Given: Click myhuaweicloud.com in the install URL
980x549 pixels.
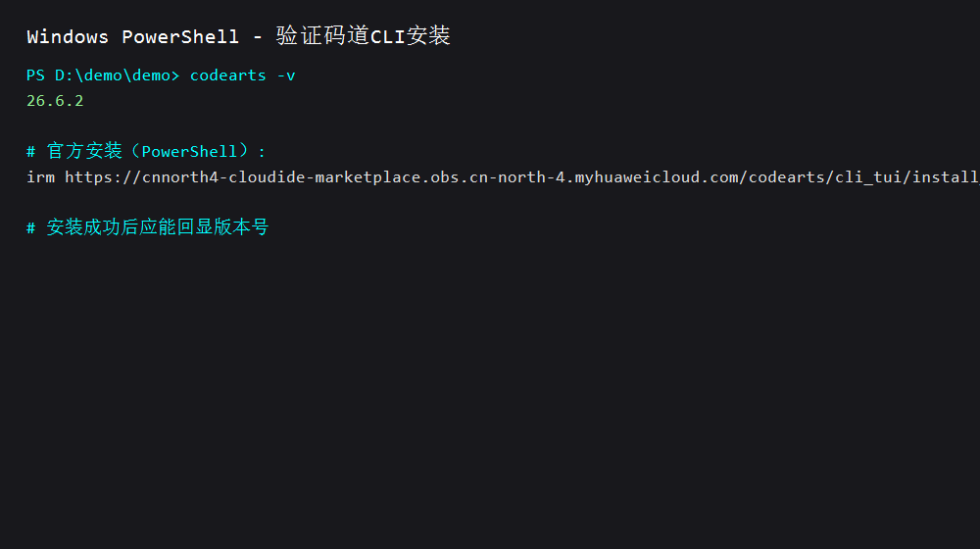Looking at the screenshot, I should coord(657,177).
